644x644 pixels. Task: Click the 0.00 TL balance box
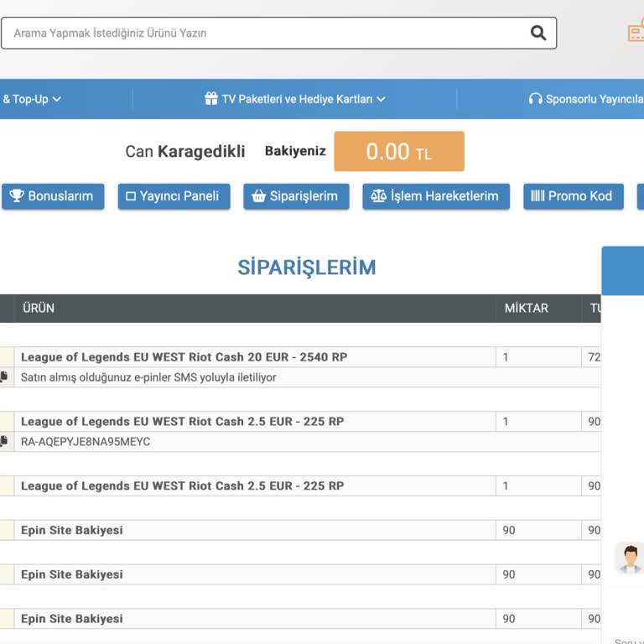399,151
